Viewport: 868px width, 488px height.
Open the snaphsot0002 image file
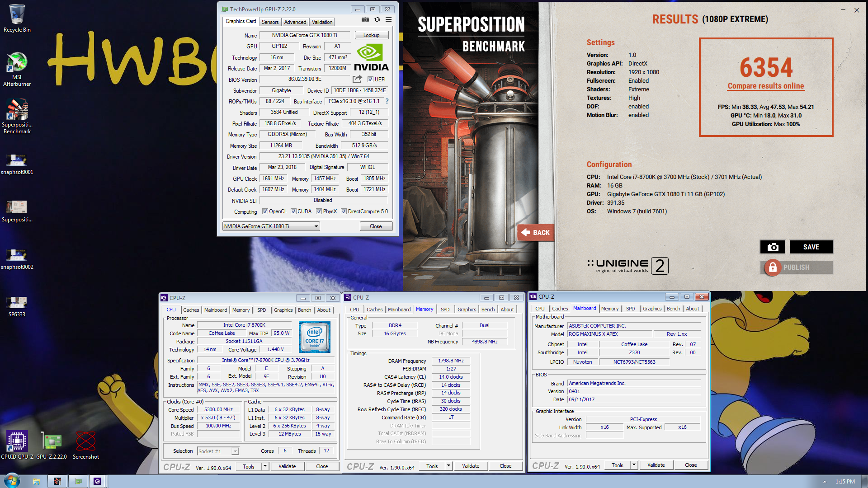coord(17,259)
